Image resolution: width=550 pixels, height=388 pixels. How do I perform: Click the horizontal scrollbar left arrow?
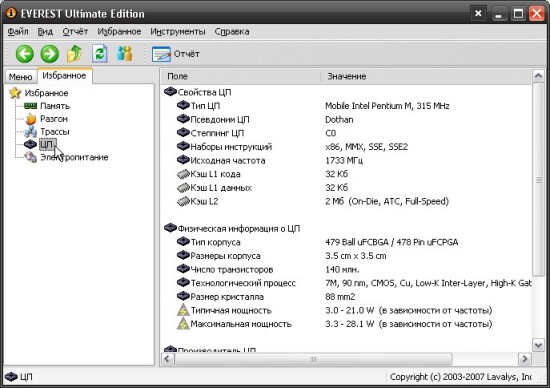click(167, 359)
